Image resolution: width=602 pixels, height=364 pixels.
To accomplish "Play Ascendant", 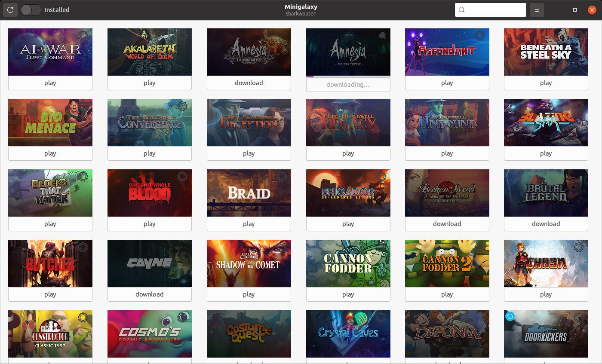I will (x=447, y=83).
